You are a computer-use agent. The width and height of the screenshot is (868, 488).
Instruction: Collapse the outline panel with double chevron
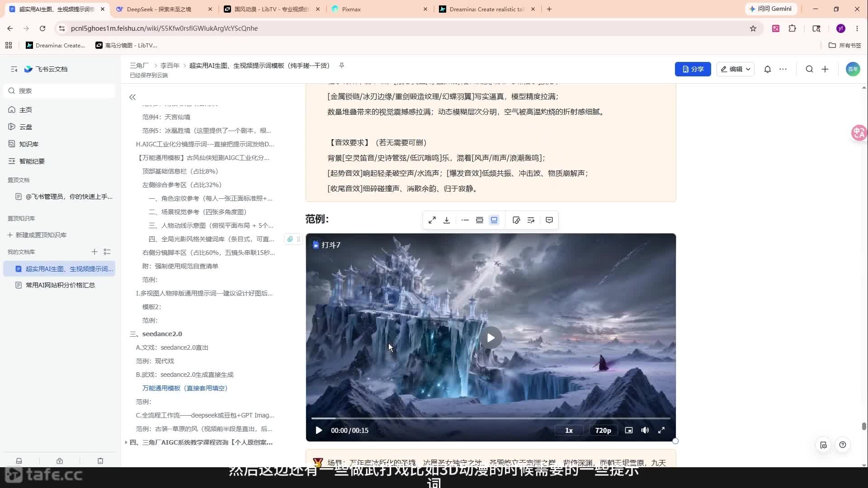click(x=132, y=97)
